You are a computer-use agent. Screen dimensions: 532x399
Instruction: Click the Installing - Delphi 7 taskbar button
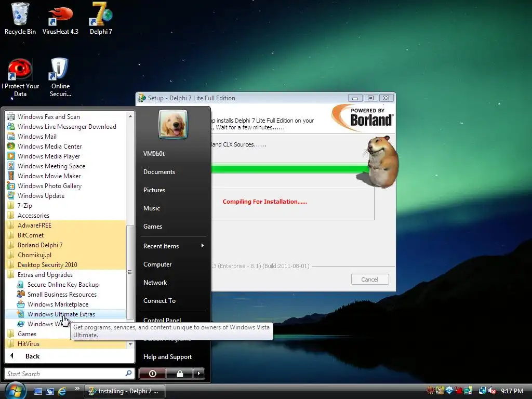[125, 391]
